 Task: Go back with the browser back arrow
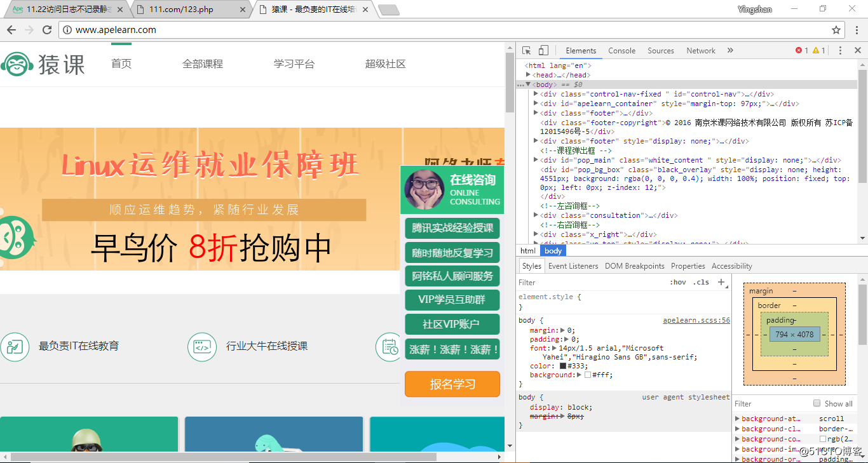pyautogui.click(x=11, y=30)
